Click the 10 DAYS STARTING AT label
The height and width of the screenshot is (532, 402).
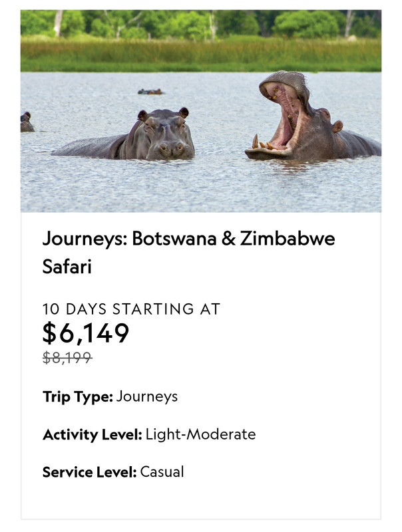(131, 309)
